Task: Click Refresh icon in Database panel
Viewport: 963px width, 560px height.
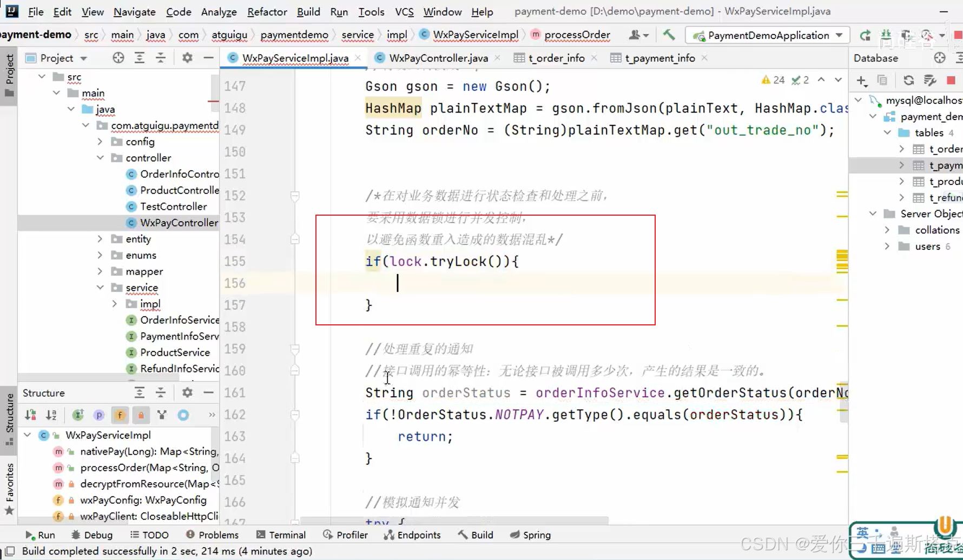Action: (908, 81)
